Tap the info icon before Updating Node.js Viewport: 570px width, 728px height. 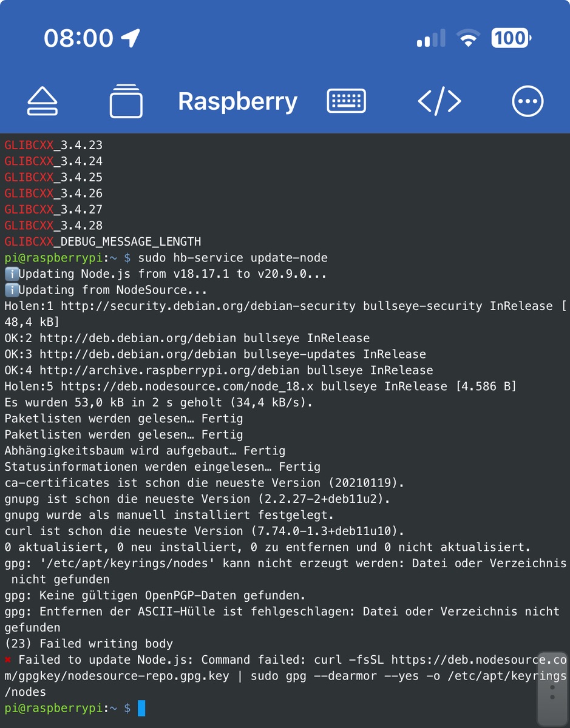tap(11, 274)
